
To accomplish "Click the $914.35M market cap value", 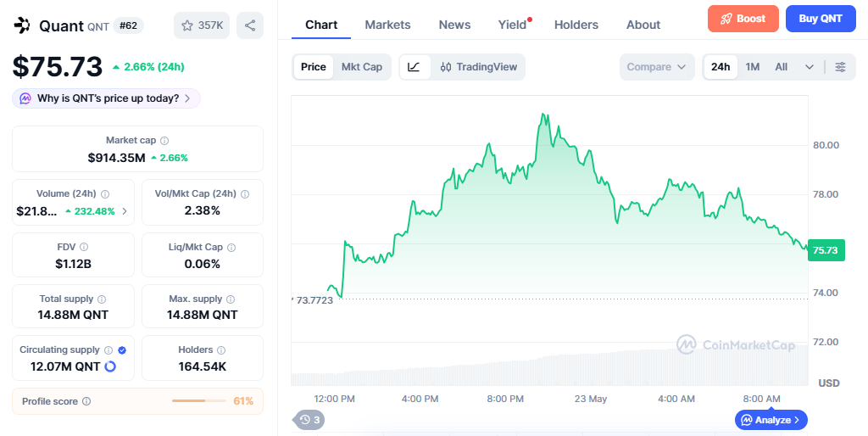I will [x=116, y=158].
